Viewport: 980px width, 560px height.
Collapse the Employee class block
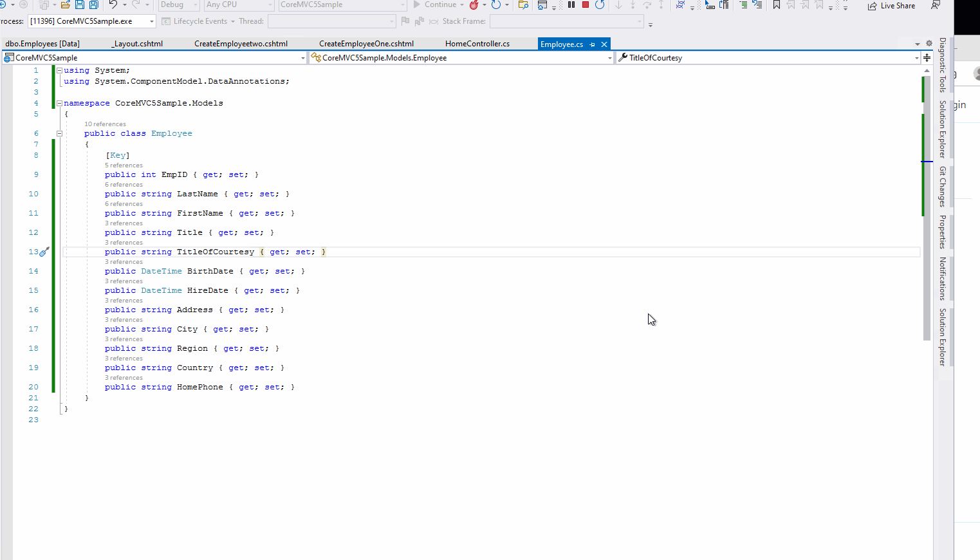[59, 133]
